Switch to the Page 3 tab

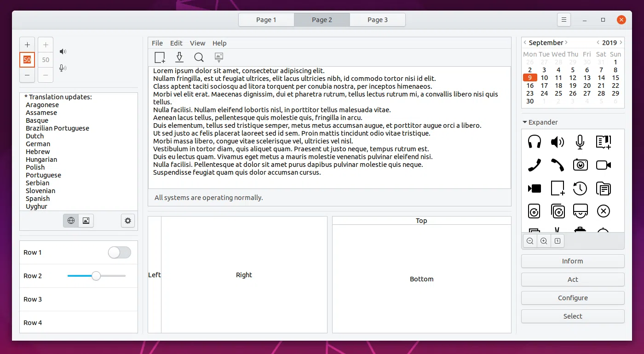(x=377, y=20)
